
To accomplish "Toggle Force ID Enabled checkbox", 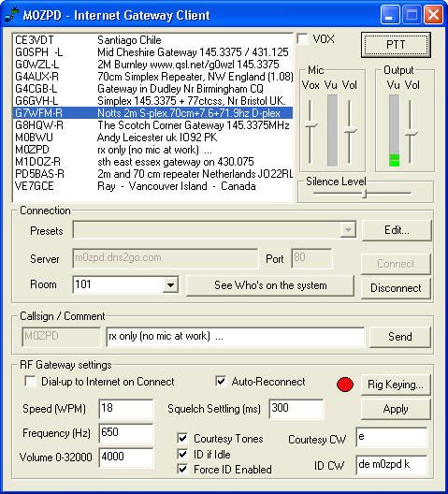I will [182, 469].
